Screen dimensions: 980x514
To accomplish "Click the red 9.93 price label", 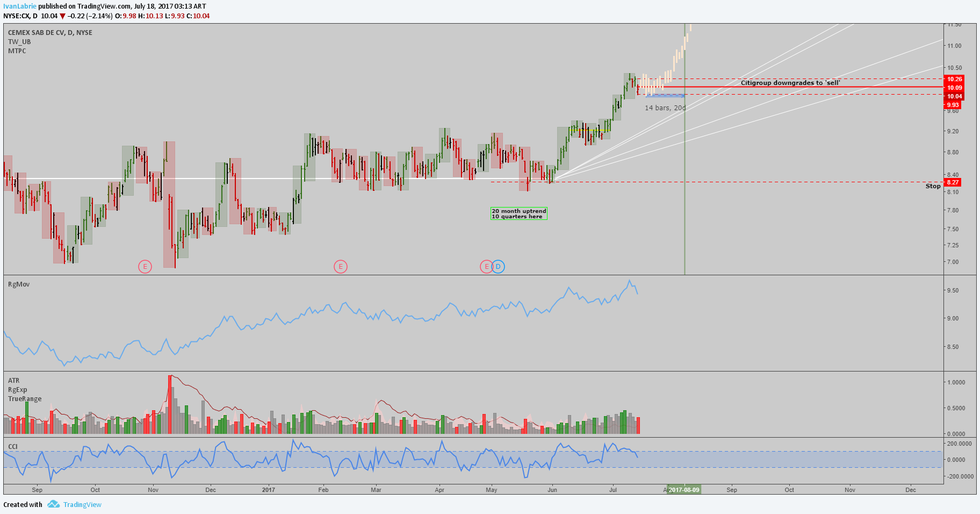I will pos(953,105).
